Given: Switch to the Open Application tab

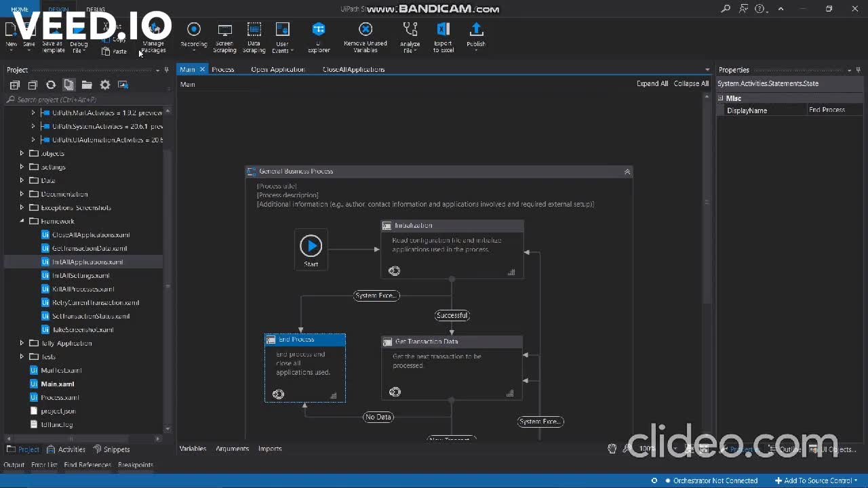Looking at the screenshot, I should pyautogui.click(x=278, y=69).
